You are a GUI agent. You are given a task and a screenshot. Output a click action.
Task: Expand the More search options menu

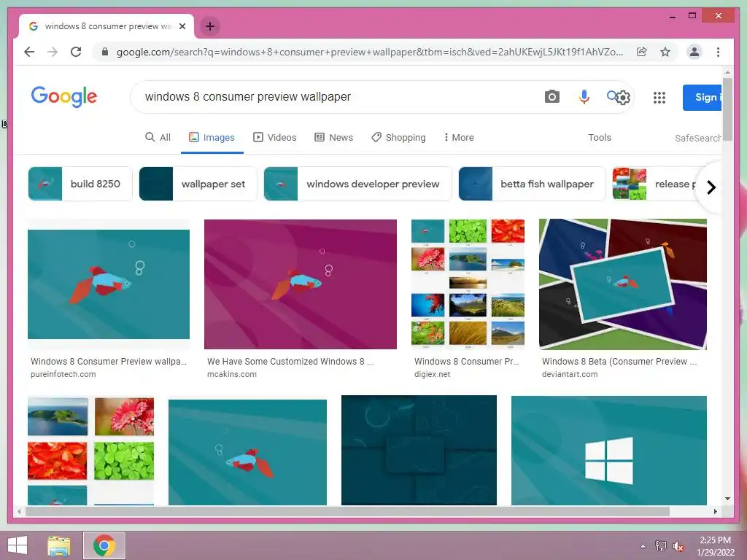click(x=458, y=137)
